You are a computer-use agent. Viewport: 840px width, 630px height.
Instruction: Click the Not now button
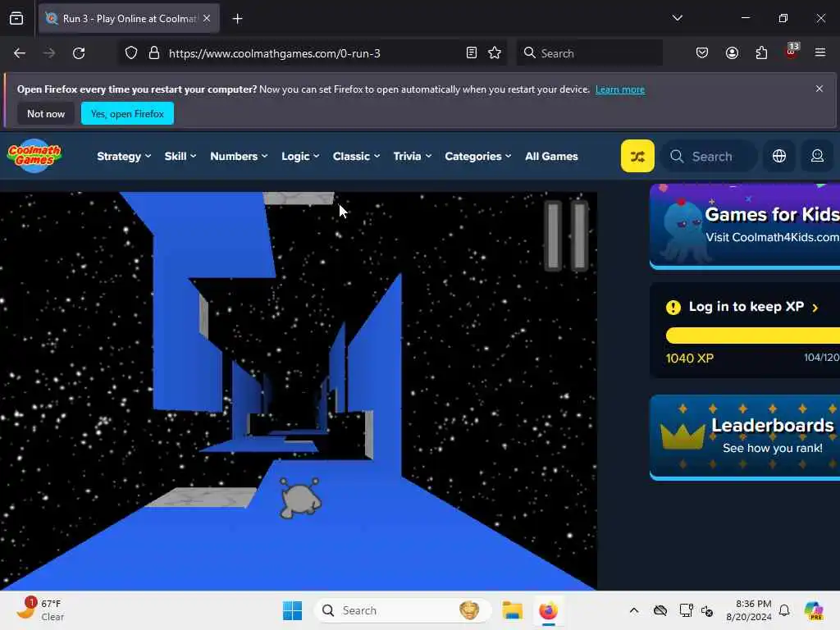click(x=46, y=113)
